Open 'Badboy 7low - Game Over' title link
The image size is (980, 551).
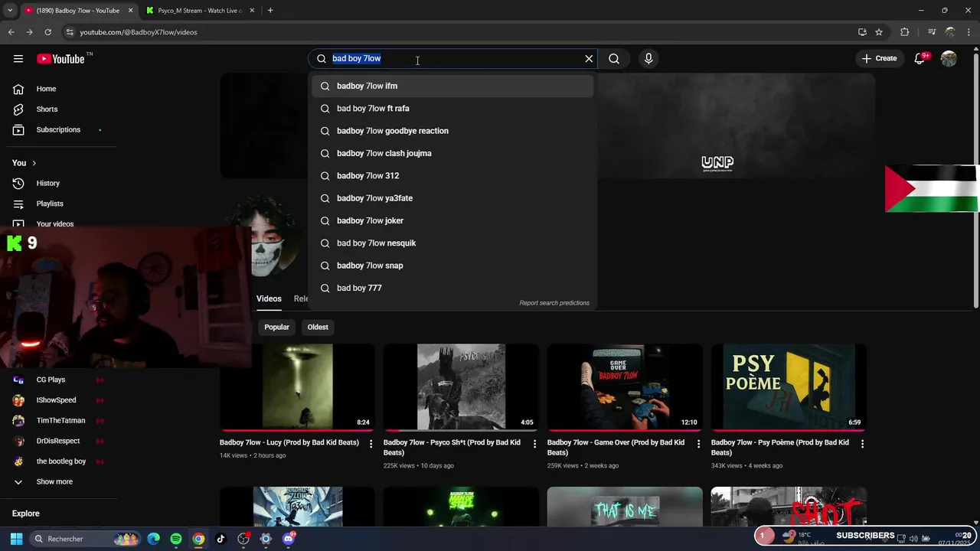click(x=616, y=447)
